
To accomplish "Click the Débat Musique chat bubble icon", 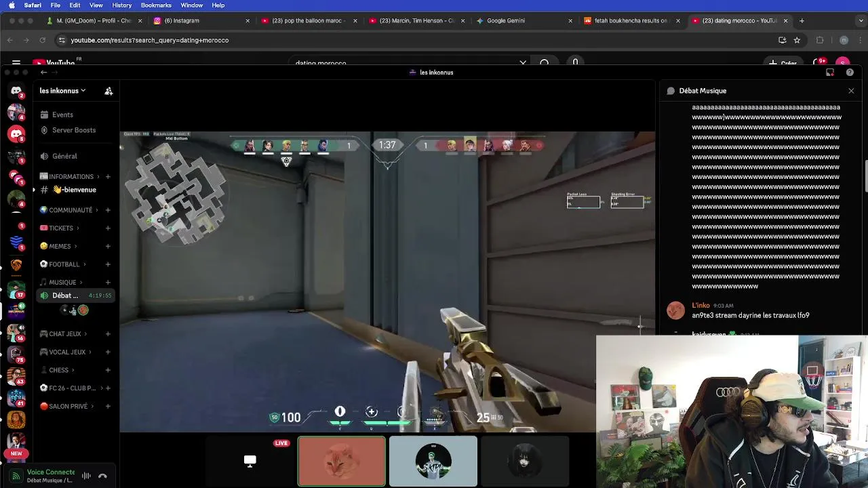I will click(x=671, y=91).
